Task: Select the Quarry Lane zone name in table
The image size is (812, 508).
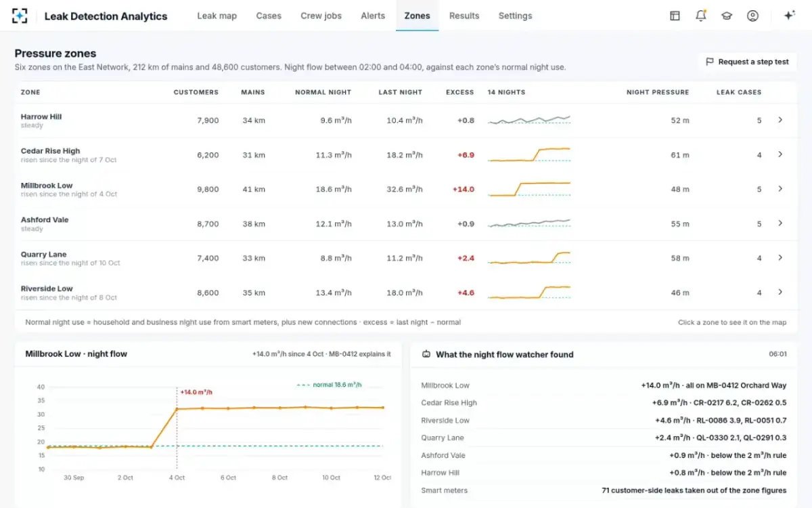Action: coord(43,255)
